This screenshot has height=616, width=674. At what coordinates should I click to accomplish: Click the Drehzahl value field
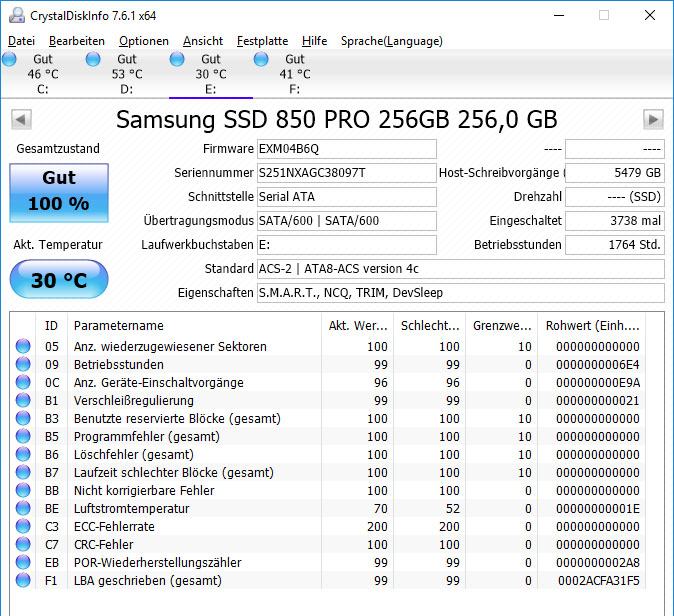[x=615, y=197]
